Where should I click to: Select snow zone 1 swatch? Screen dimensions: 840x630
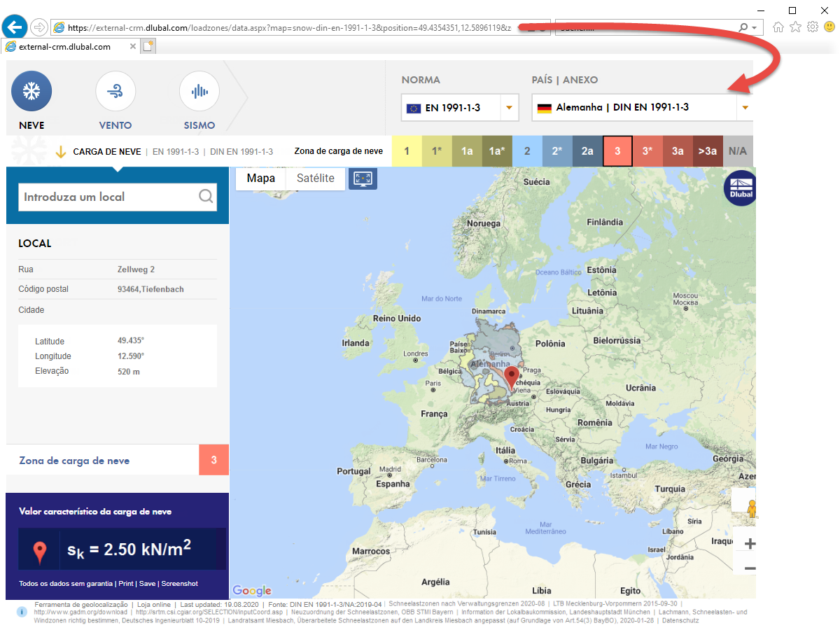coord(407,151)
